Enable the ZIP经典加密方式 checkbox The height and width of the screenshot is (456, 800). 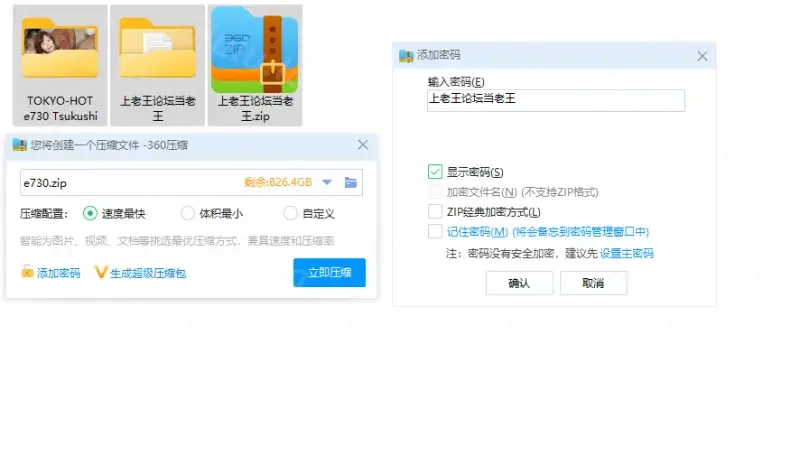435,211
